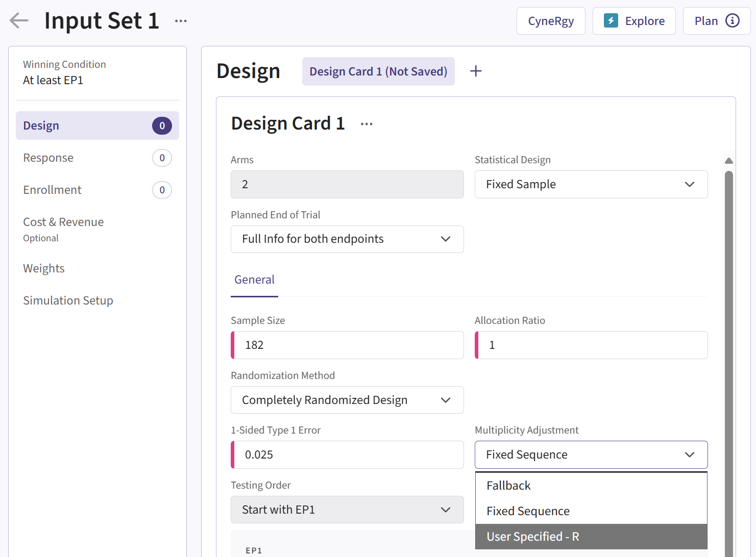Click the back arrow beside Input Set 1
This screenshot has height=557, width=756.
click(19, 20)
